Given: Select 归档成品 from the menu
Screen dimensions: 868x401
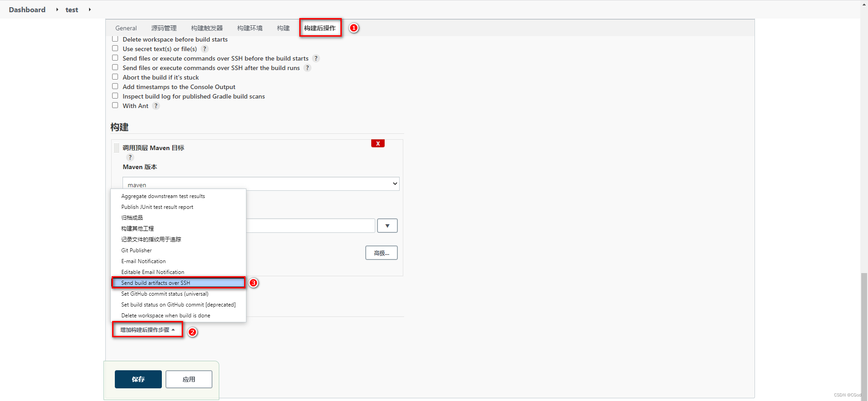Looking at the screenshot, I should tap(179, 218).
